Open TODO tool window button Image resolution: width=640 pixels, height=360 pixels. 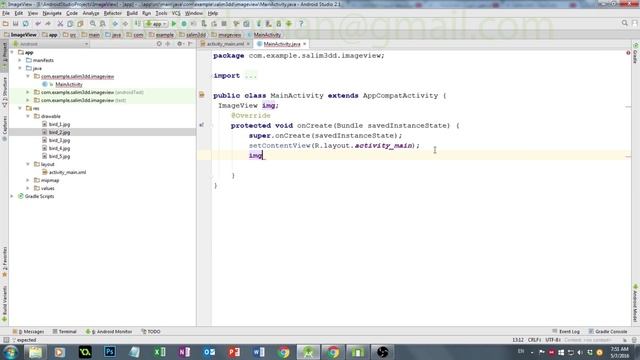coord(151,331)
